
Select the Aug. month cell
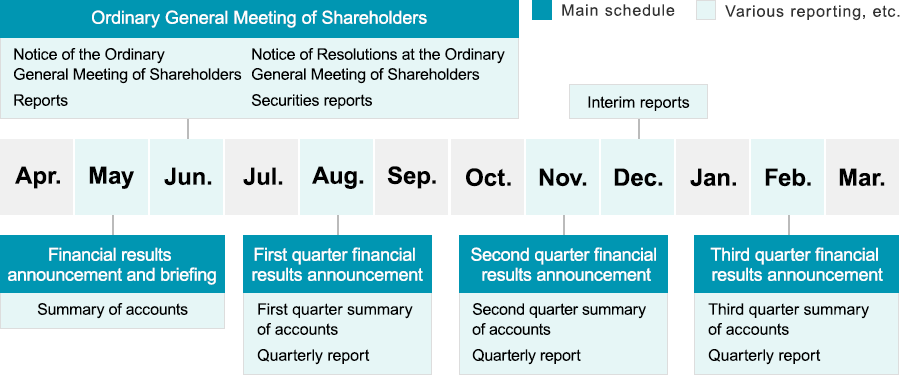coord(338,177)
